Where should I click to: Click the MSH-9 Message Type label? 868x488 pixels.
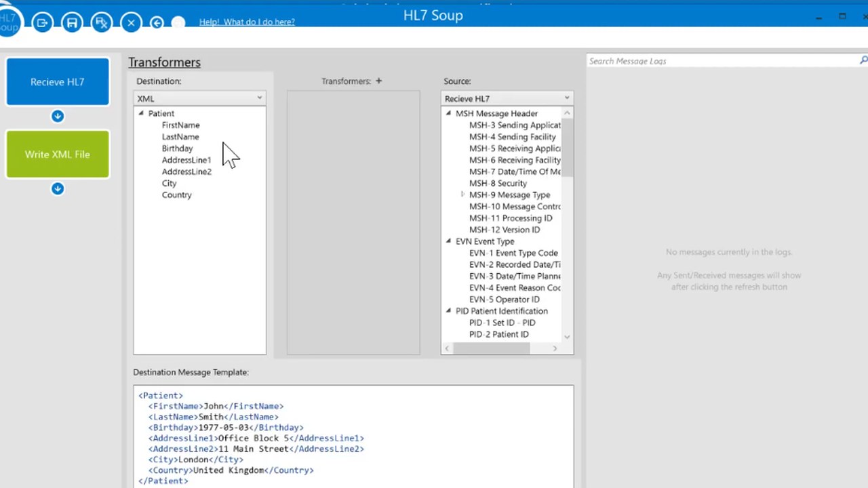[509, 195]
